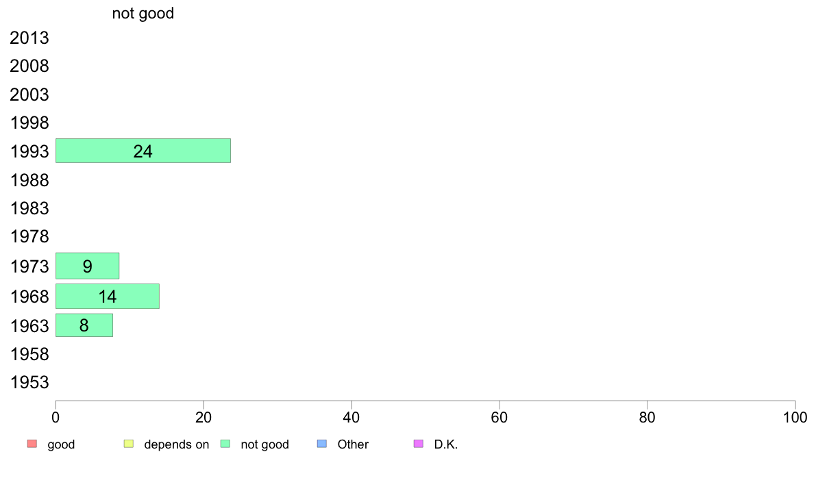Click the yellow 'depends on' legend swatch
Screen dimensions: 814x504
tap(129, 444)
